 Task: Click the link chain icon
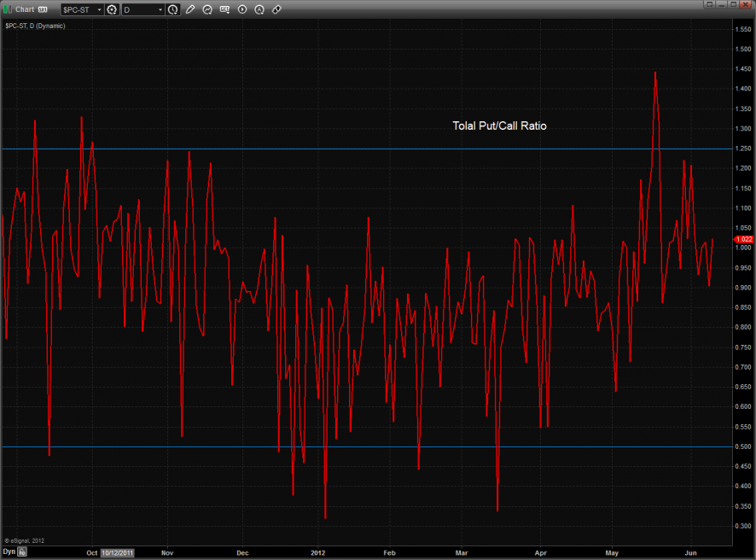(276, 9)
